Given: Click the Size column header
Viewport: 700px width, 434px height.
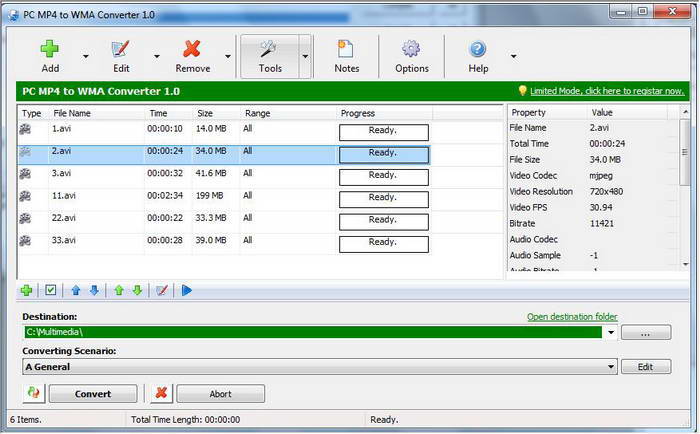Looking at the screenshot, I should click(216, 113).
